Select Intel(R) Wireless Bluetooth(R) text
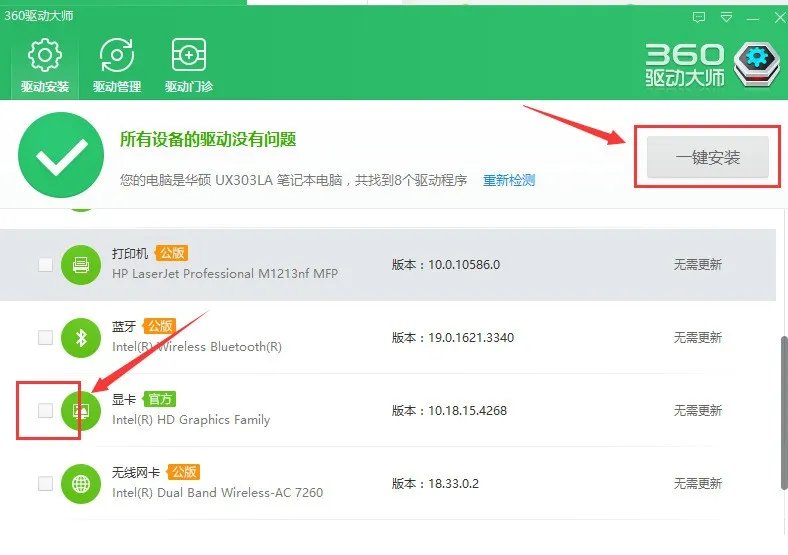Image resolution: width=788 pixels, height=555 pixels. 196,346
